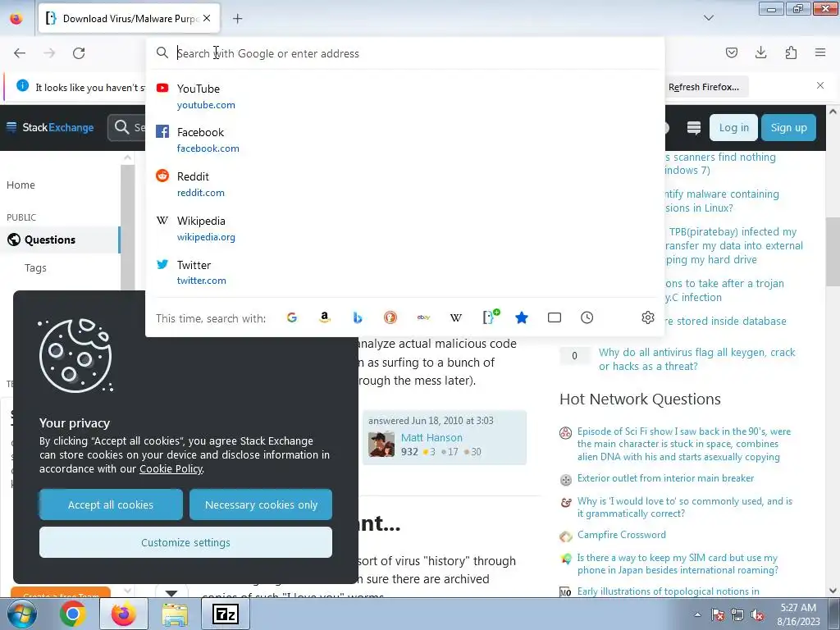Select the Facebook suggestion
The width and height of the screenshot is (840, 630).
(x=405, y=139)
